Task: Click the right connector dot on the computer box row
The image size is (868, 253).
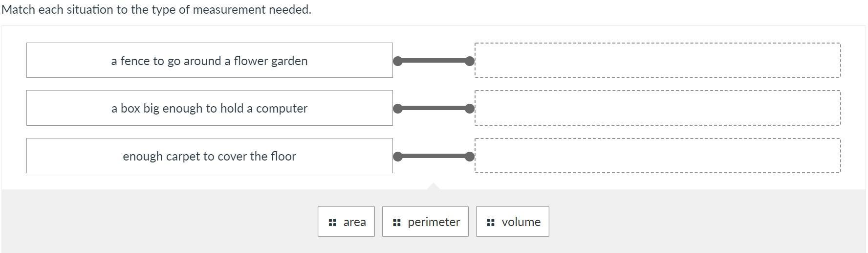Action: coord(470,109)
